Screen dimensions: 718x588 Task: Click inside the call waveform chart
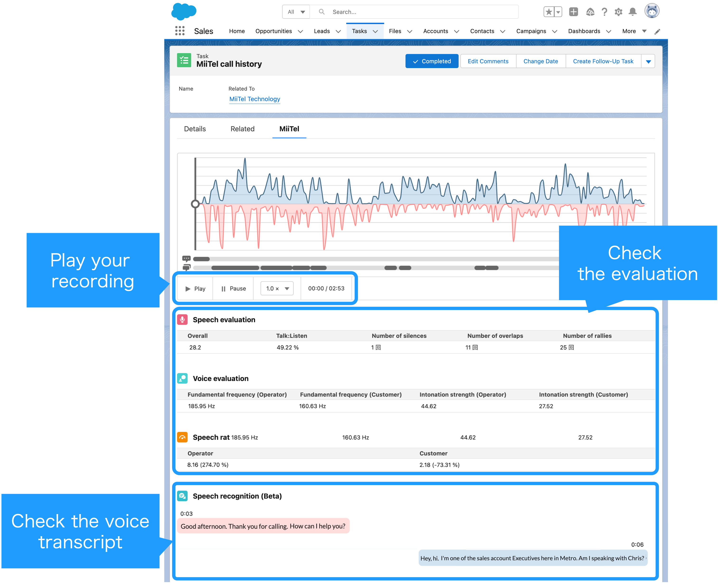tap(420, 204)
